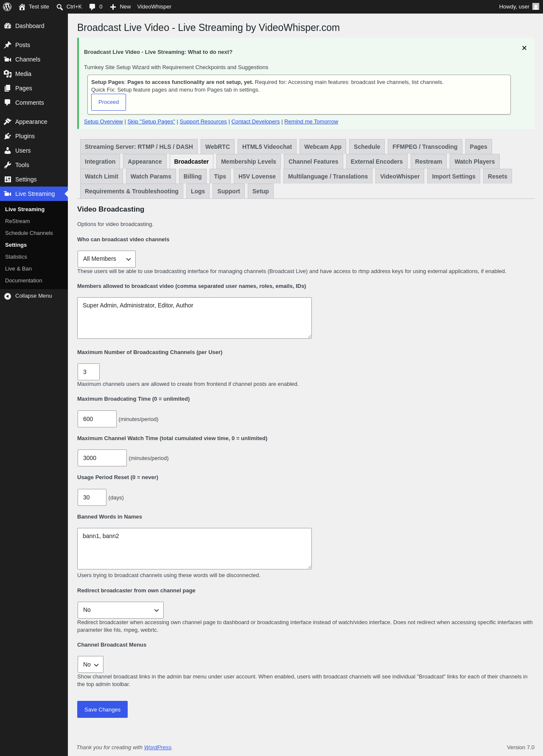Click the Appearance brush icon
The width and height of the screenshot is (543, 756).
(x=8, y=122)
